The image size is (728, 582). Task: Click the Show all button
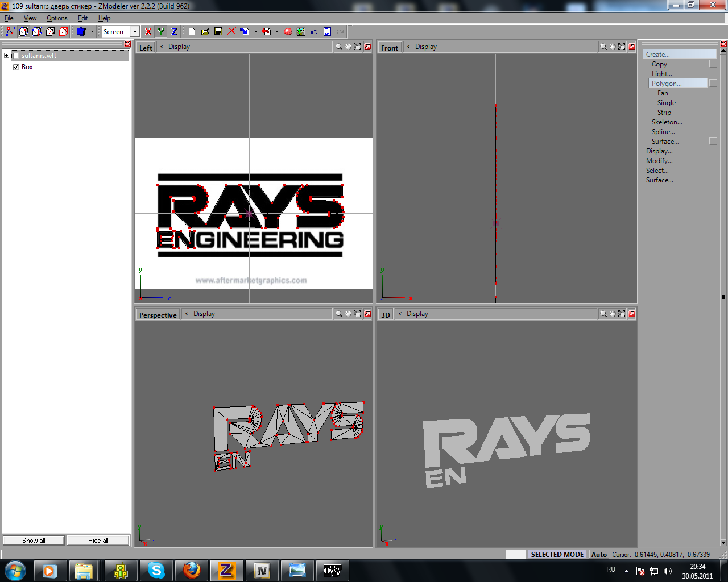pyautogui.click(x=34, y=541)
